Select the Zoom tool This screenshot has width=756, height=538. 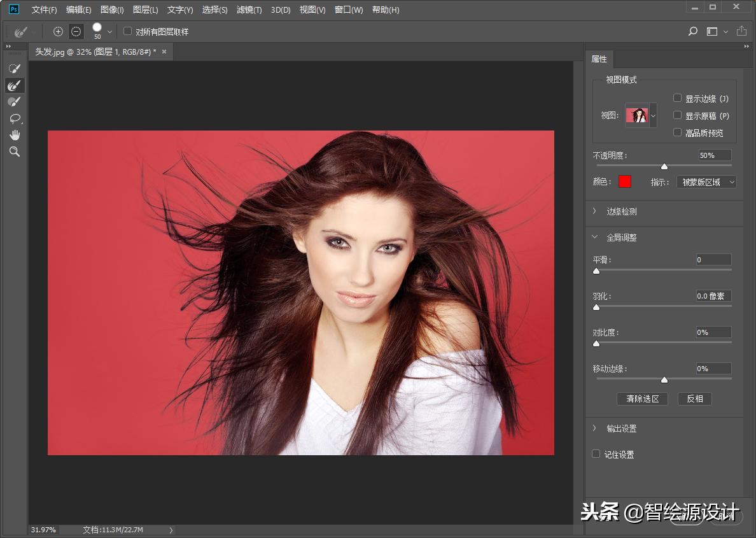[14, 152]
